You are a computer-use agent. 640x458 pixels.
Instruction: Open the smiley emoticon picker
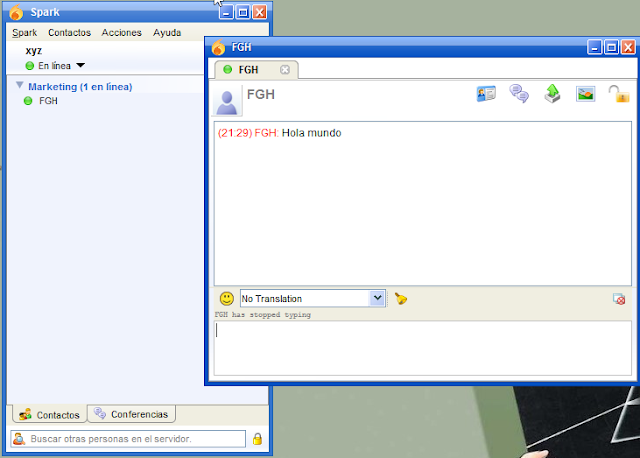pyautogui.click(x=227, y=299)
